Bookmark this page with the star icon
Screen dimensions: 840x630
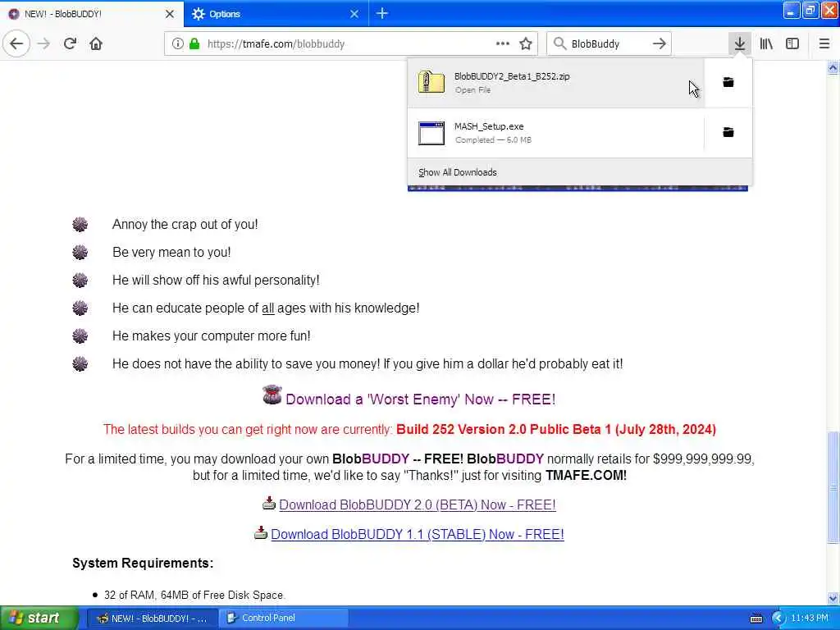tap(526, 44)
